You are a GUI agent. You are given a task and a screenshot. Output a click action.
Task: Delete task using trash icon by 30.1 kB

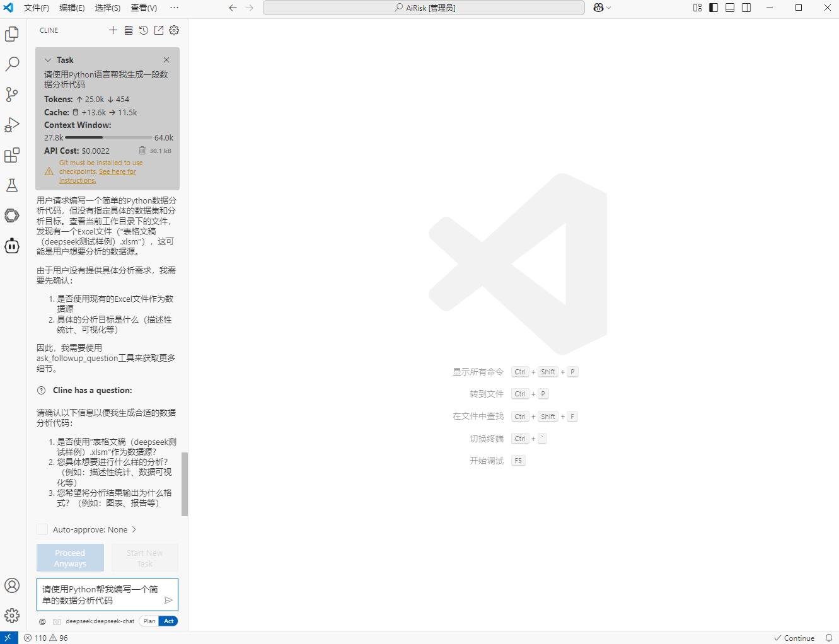142,151
